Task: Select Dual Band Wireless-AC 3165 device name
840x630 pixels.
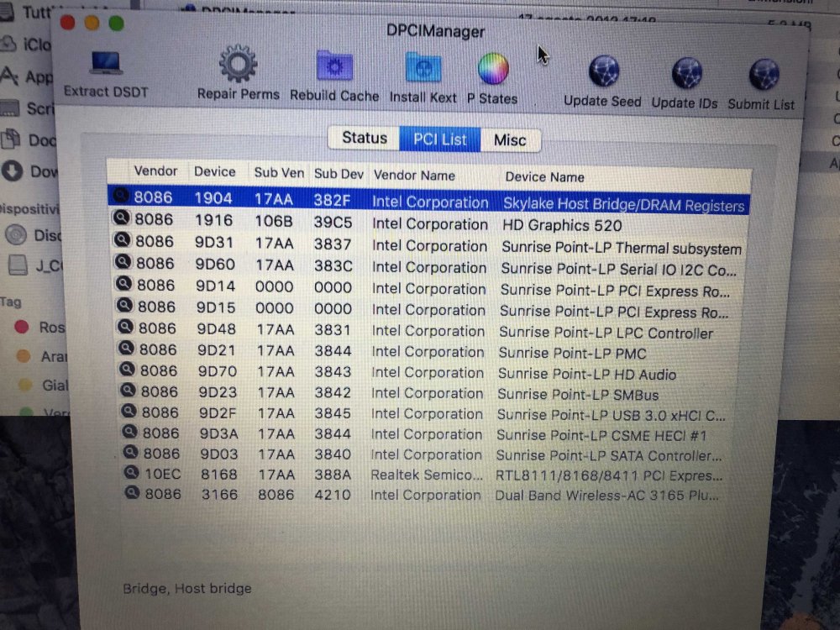Action: 607,496
